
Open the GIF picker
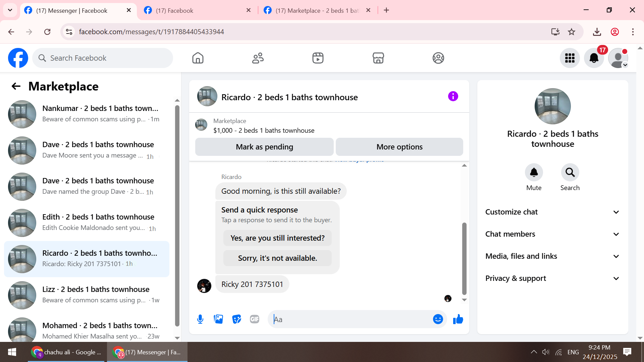pos(255,319)
